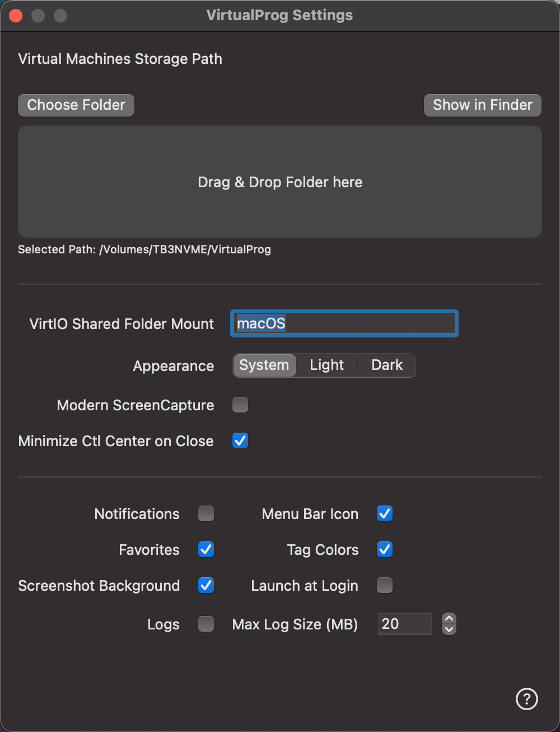
Task: Uncheck Screenshot Background checkbox
Action: [x=206, y=585]
